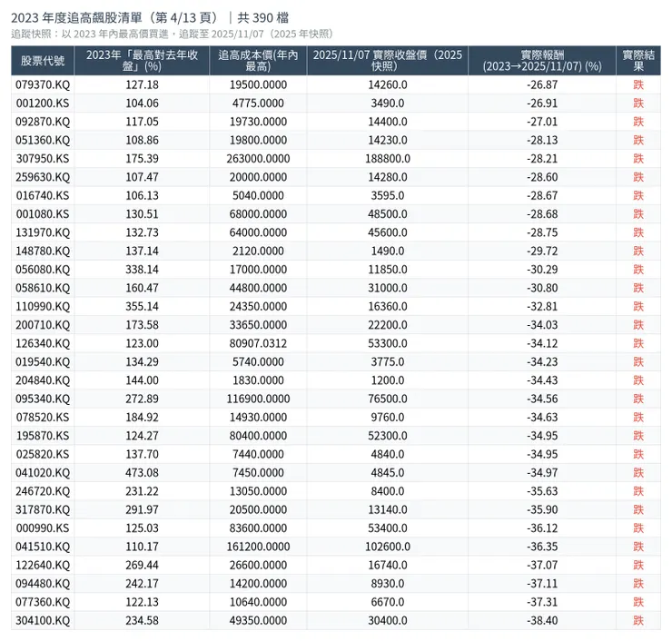Click the 1200.0 closing price cell
Screen dimensions: 672x641
coord(388,380)
